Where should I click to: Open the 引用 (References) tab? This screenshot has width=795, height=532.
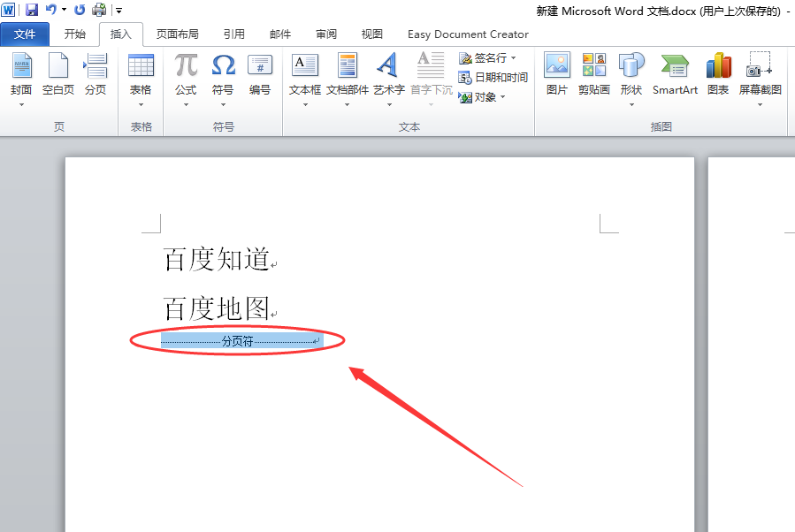click(234, 34)
